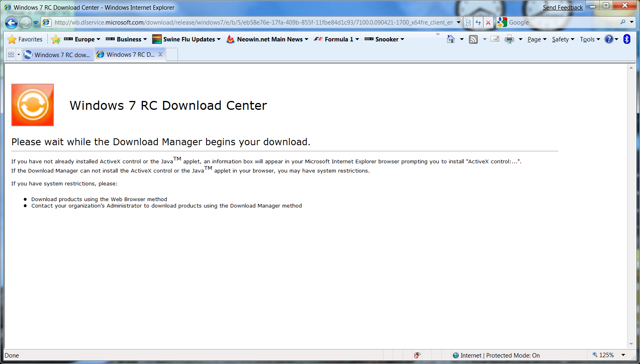Image resolution: width=640 pixels, height=364 pixels.
Task: Click "Internet | Protected Mode: On" status zone
Action: tap(496, 356)
